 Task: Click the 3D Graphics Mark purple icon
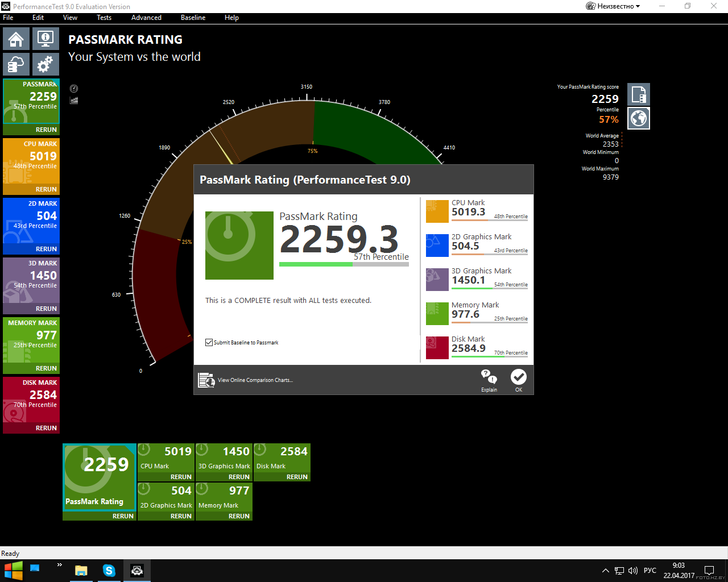[x=437, y=280]
